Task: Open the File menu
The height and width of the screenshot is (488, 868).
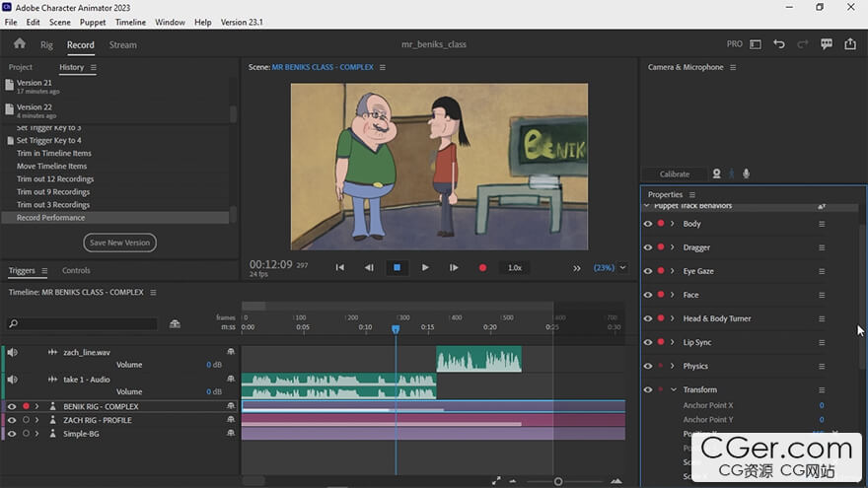Action: pyautogui.click(x=11, y=22)
